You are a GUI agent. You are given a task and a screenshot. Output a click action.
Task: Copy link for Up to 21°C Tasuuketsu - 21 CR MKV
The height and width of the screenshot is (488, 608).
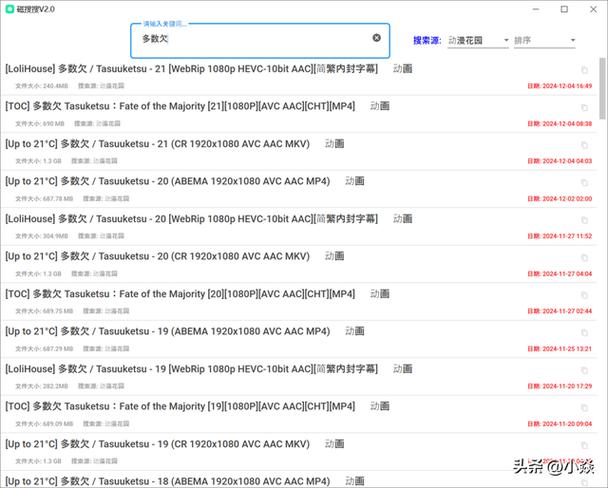pyautogui.click(x=584, y=145)
